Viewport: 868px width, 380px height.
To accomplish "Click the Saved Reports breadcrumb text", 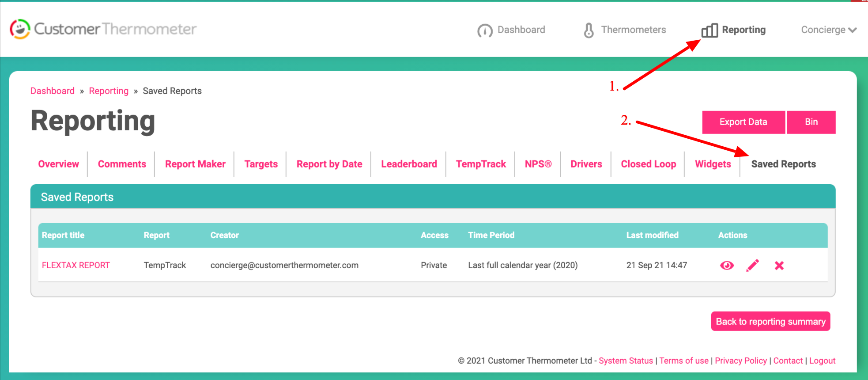I will point(172,91).
